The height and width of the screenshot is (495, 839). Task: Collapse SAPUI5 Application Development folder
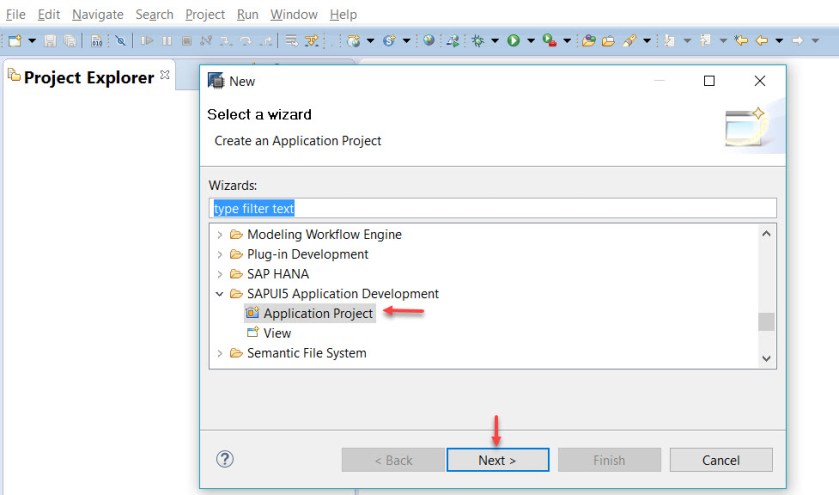219,294
